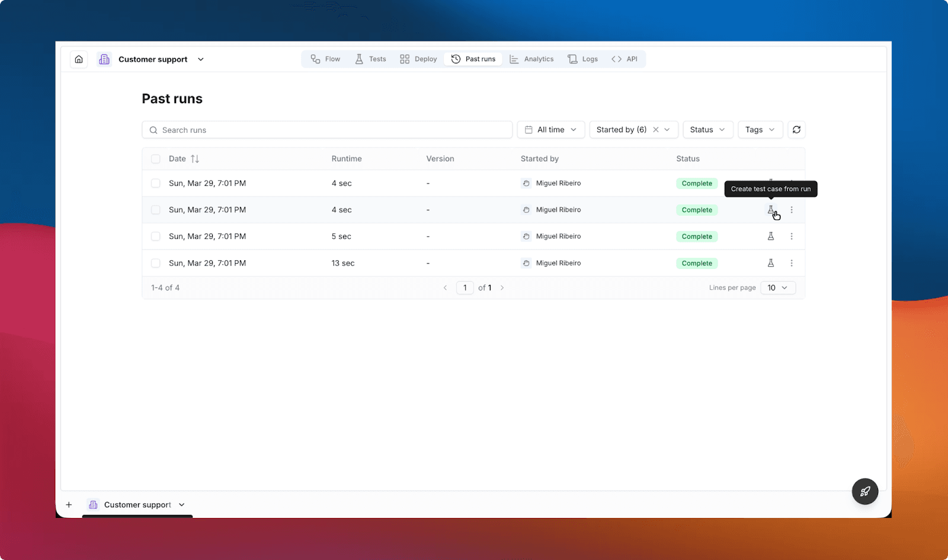Click the flask icon under the tooltip
The image size is (948, 560).
(771, 210)
